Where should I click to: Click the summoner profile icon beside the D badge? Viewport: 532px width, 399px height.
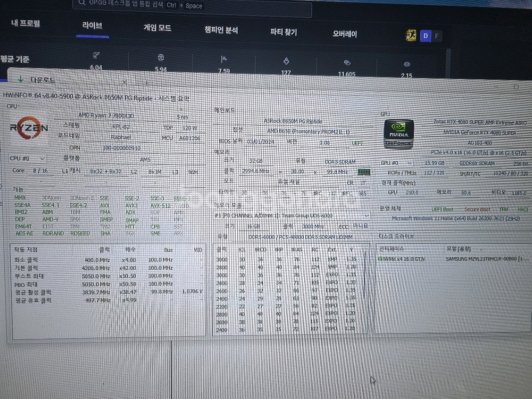[x=410, y=35]
